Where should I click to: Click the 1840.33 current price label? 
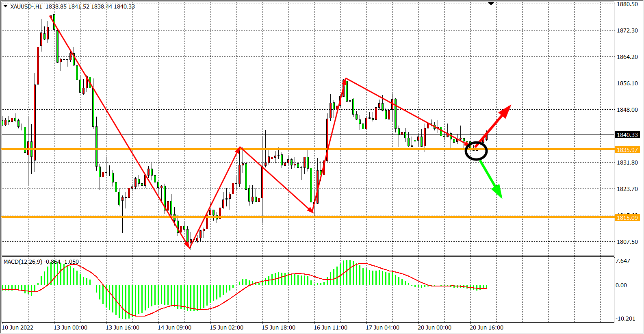(x=627, y=135)
